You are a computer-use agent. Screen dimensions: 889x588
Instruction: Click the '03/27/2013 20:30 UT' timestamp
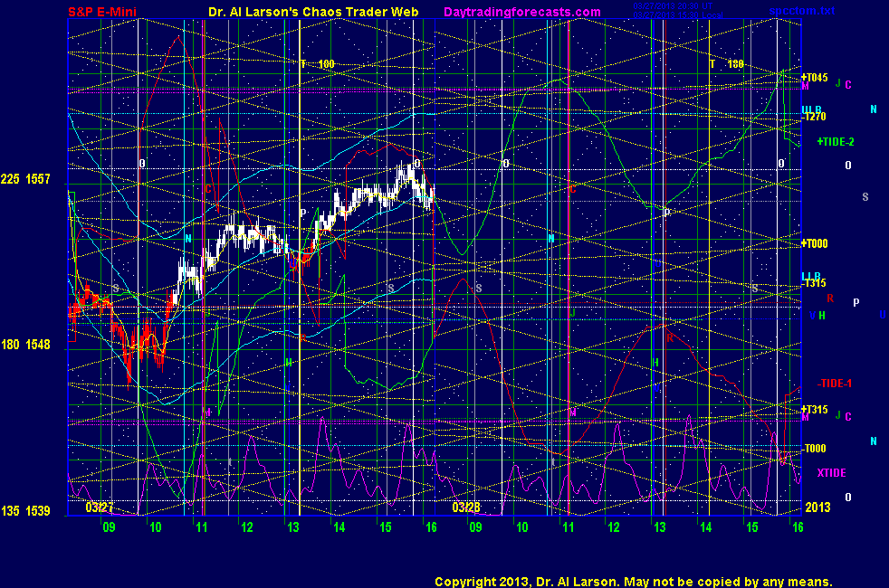click(673, 6)
